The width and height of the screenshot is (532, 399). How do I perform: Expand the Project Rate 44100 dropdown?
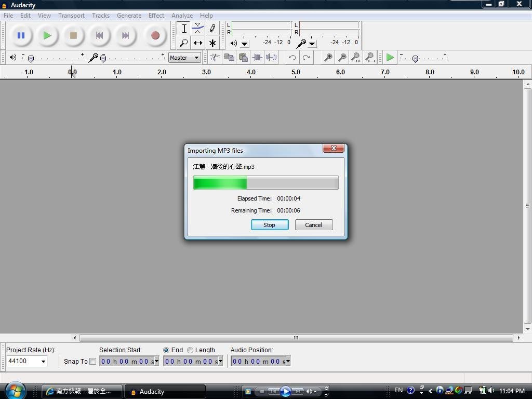pos(43,362)
